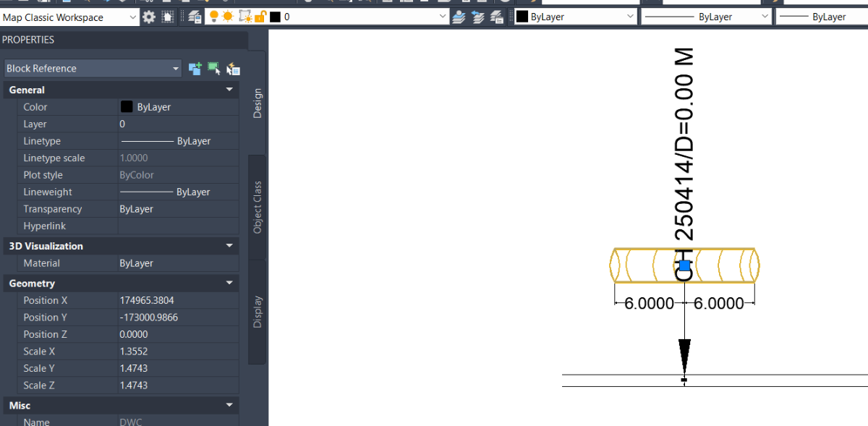Toggle PICKADD value icon in Properties
Image resolution: width=868 pixels, height=426 pixels.
[x=195, y=69]
